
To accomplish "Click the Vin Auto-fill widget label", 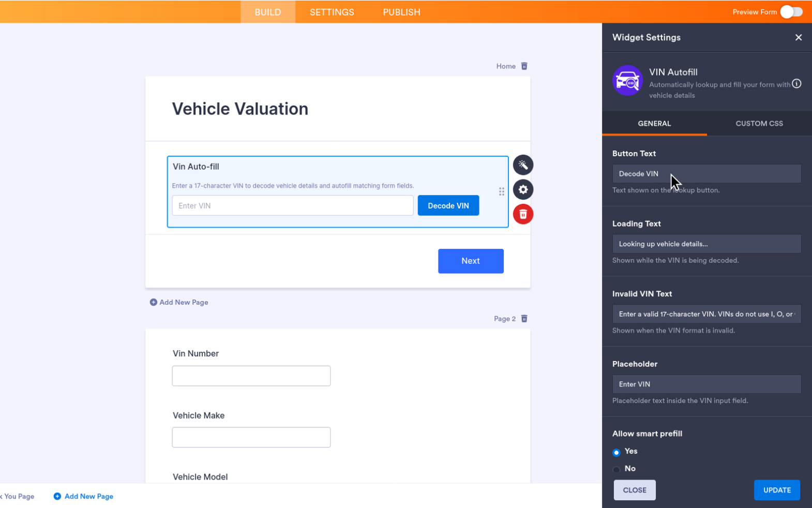I will tap(196, 167).
